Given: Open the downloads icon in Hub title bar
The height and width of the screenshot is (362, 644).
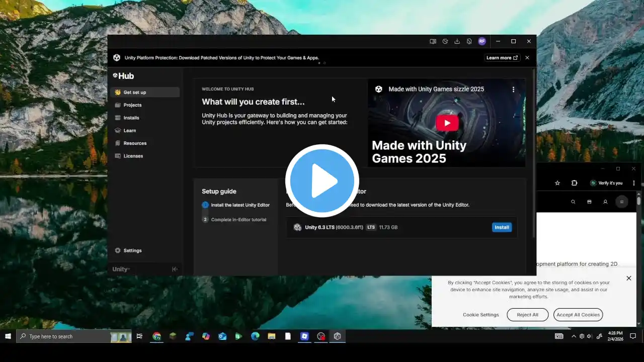Looking at the screenshot, I should point(457,41).
